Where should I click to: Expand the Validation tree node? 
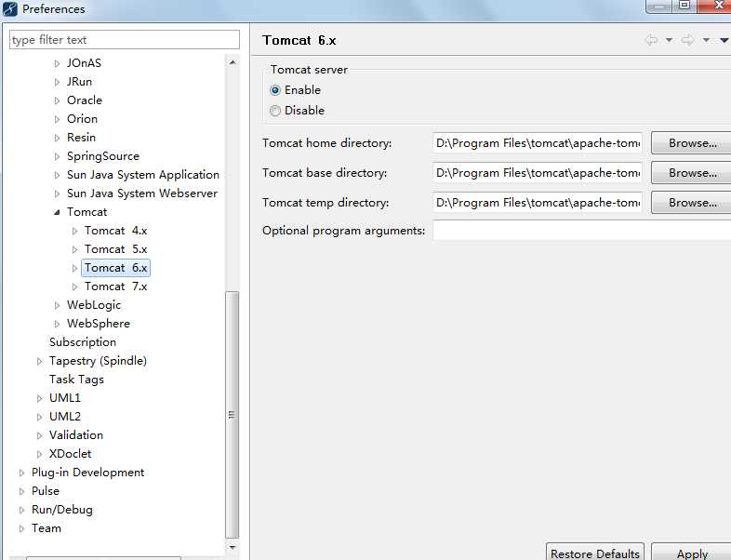tap(39, 436)
